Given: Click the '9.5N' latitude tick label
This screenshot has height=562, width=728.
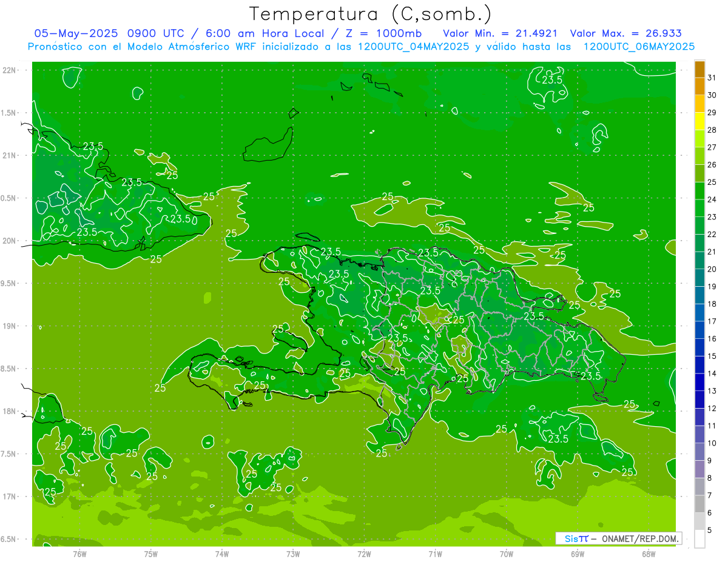Looking at the screenshot, I should (x=8, y=283).
